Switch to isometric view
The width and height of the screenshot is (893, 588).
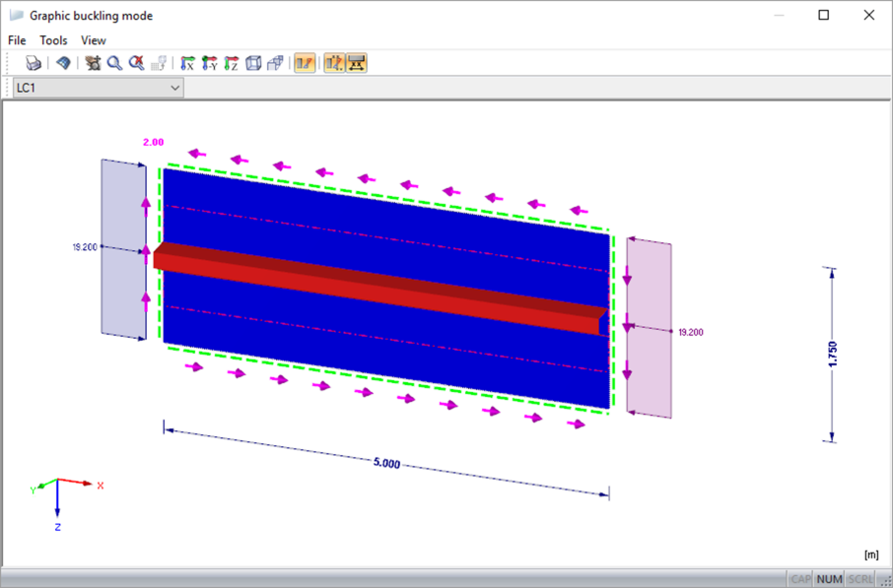(253, 63)
